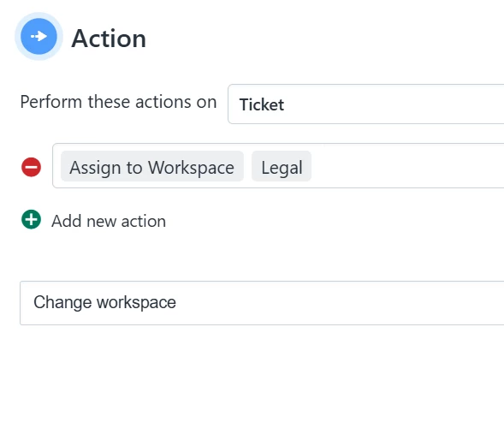
Task: Click the Perform these actions on label
Action: pyautogui.click(x=118, y=102)
